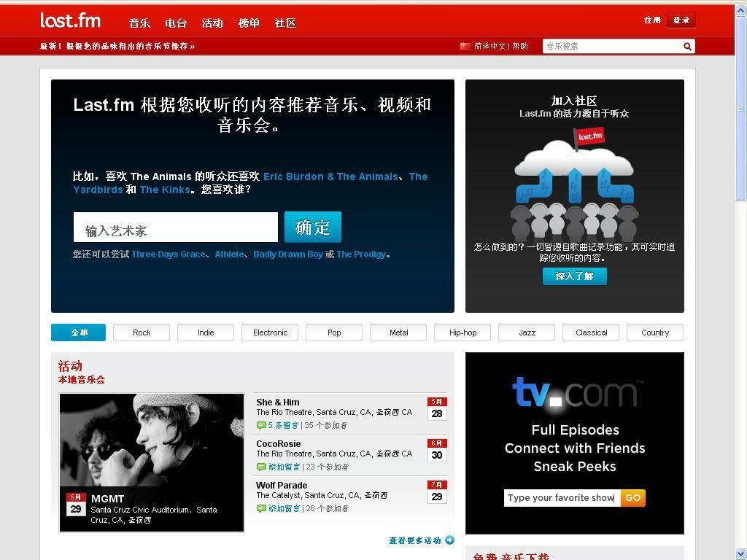Select the 全部 genre tab
This screenshot has height=560, width=747.
[79, 332]
